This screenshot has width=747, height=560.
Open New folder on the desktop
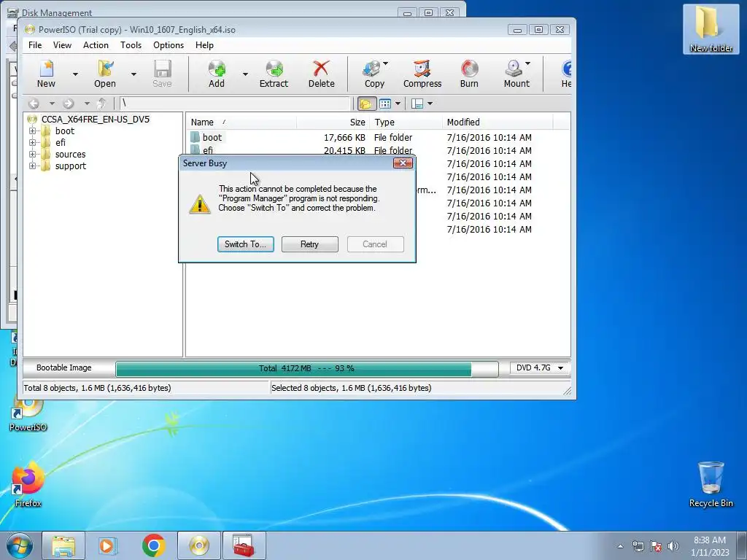click(711, 29)
